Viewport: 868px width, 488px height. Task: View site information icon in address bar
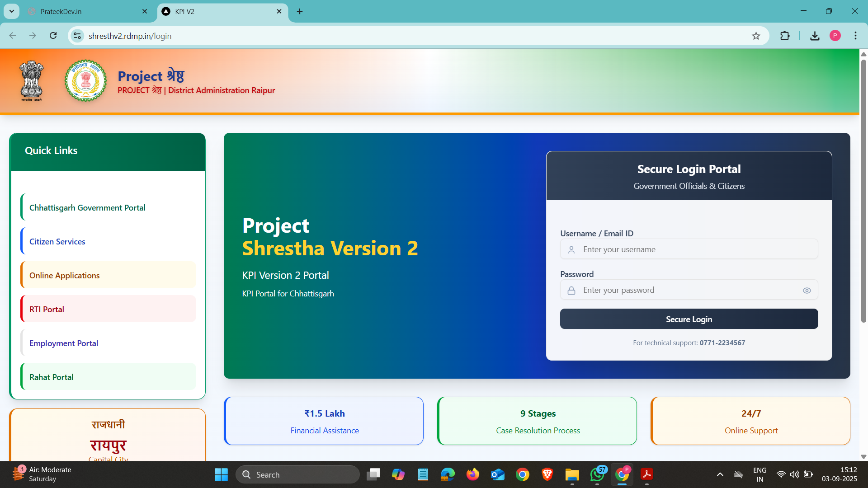tap(77, 36)
